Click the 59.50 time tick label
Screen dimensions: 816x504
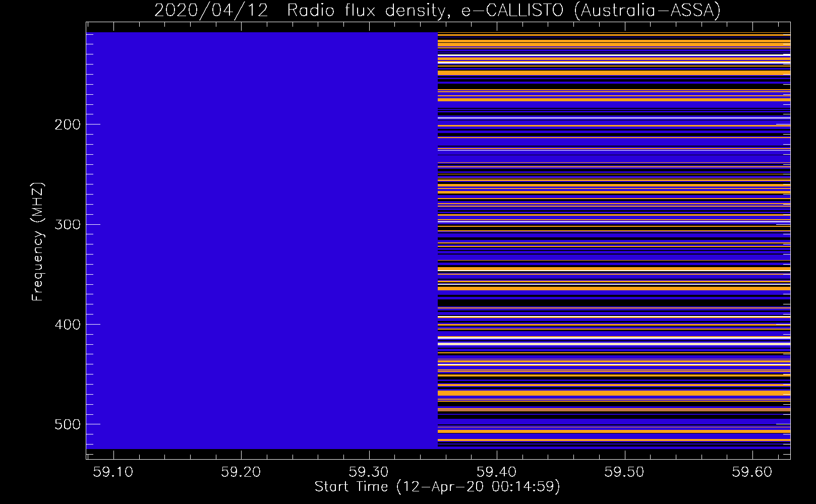(624, 472)
